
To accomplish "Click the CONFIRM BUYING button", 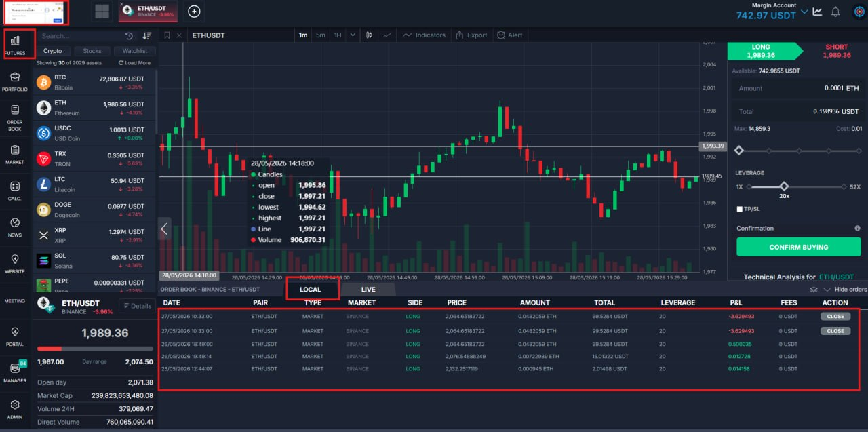I will [x=798, y=247].
